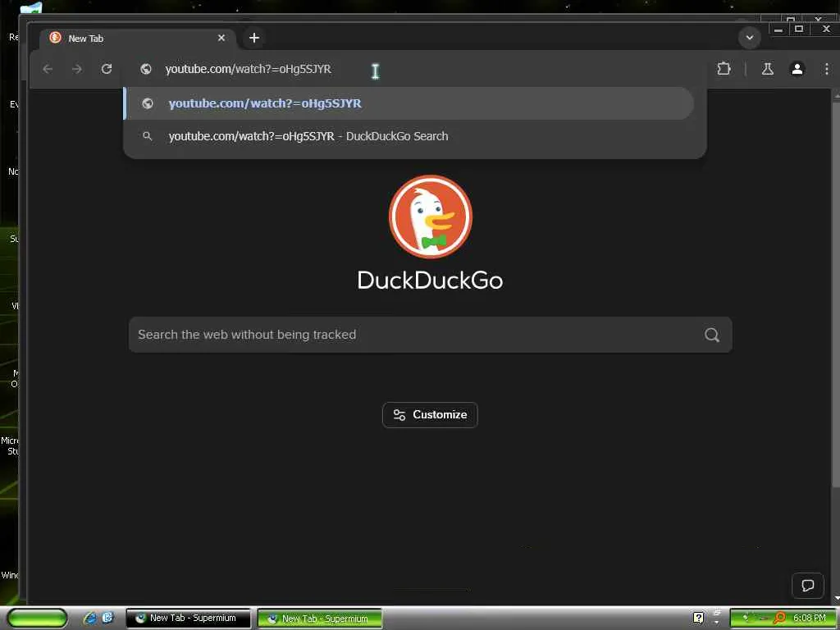Click the help question mark tray icon
Screen dimensions: 840x630
point(698,618)
